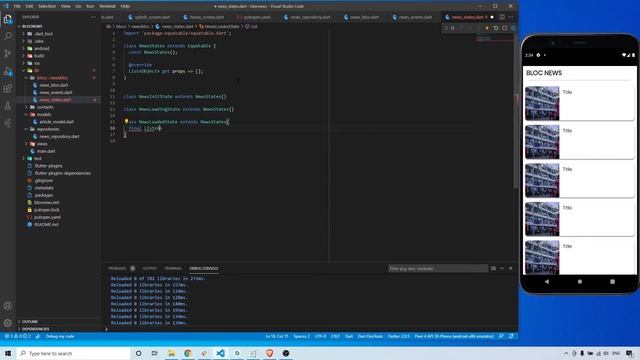Expand the test folder

click(x=38, y=159)
